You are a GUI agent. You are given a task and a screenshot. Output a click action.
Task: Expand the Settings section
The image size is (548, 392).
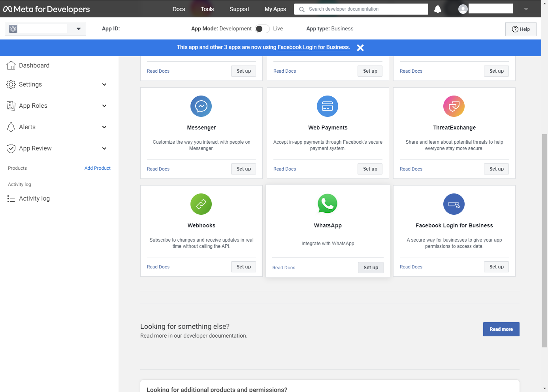(x=104, y=84)
